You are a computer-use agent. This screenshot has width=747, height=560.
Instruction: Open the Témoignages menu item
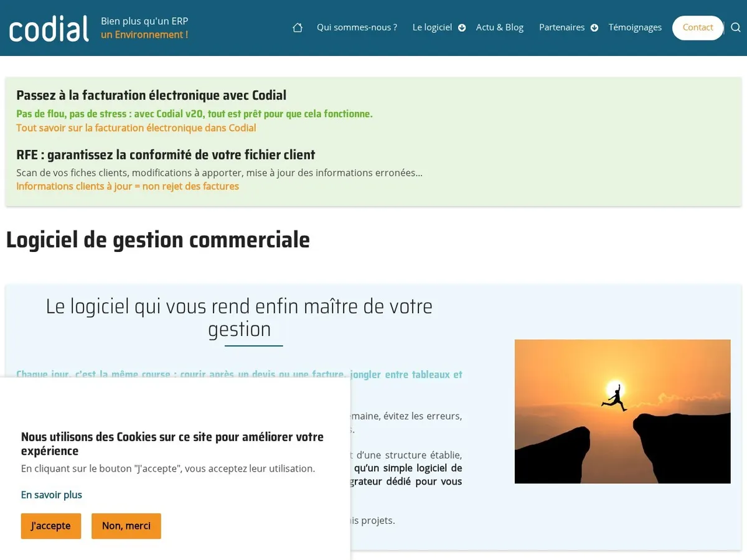click(x=635, y=27)
